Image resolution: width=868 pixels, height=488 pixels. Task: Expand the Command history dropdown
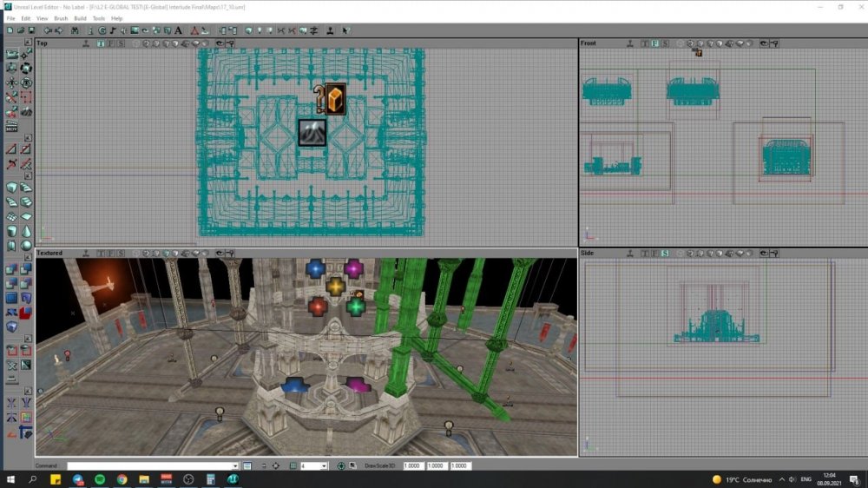pyautogui.click(x=235, y=466)
